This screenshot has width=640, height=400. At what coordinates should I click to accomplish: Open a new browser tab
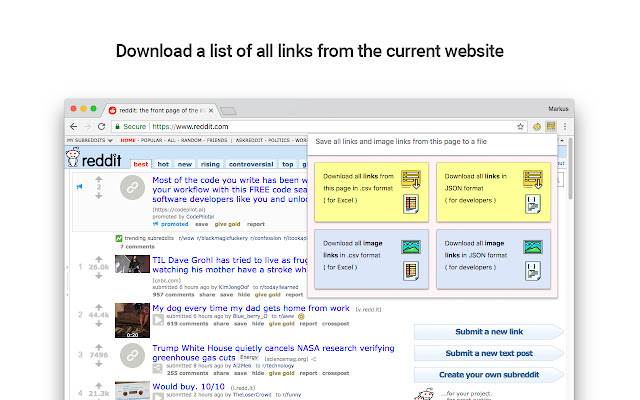[228, 111]
